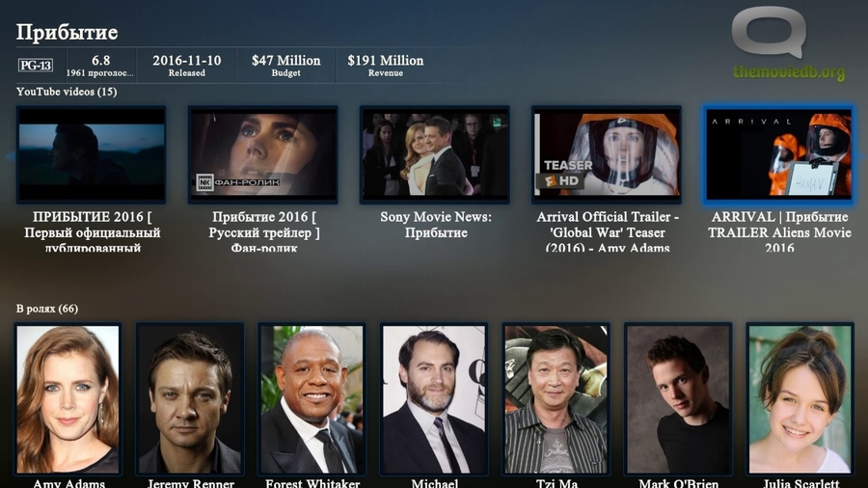Open Jeremy Renner cast photo
868x488 pixels.
point(190,399)
